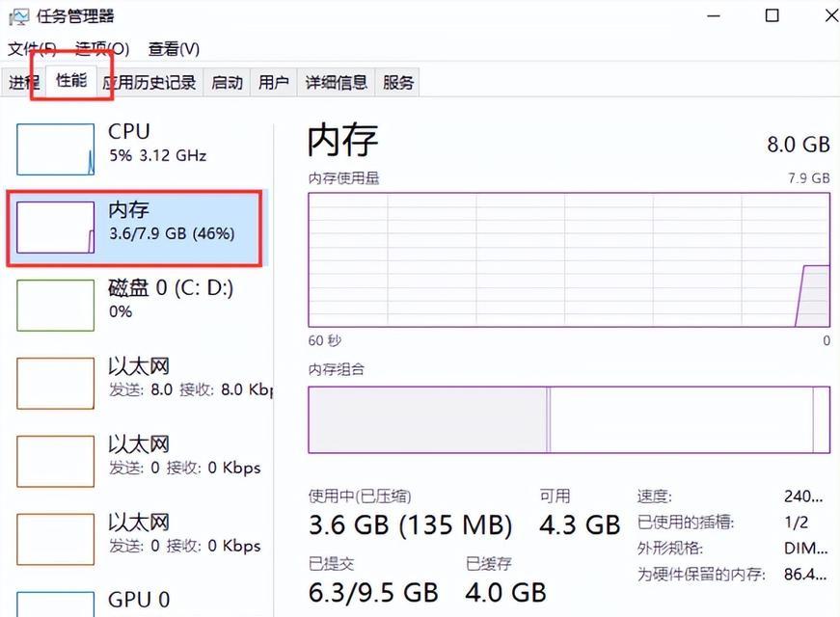Select the third 以太网 adapter thumbnail
This screenshot has width=840, height=617.
[56, 539]
